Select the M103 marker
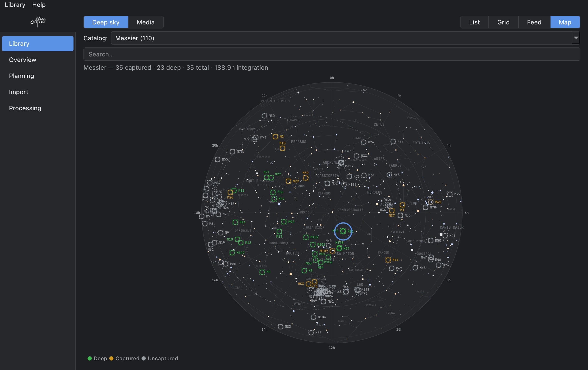Image resolution: width=588 pixels, height=370 pixels. [x=344, y=185]
